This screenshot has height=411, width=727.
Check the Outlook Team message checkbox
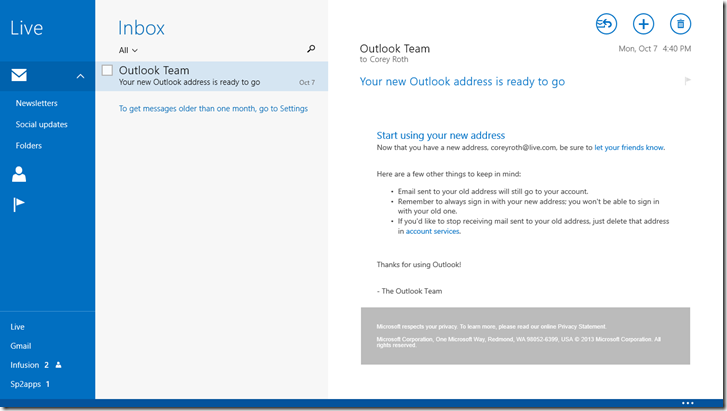coord(107,70)
